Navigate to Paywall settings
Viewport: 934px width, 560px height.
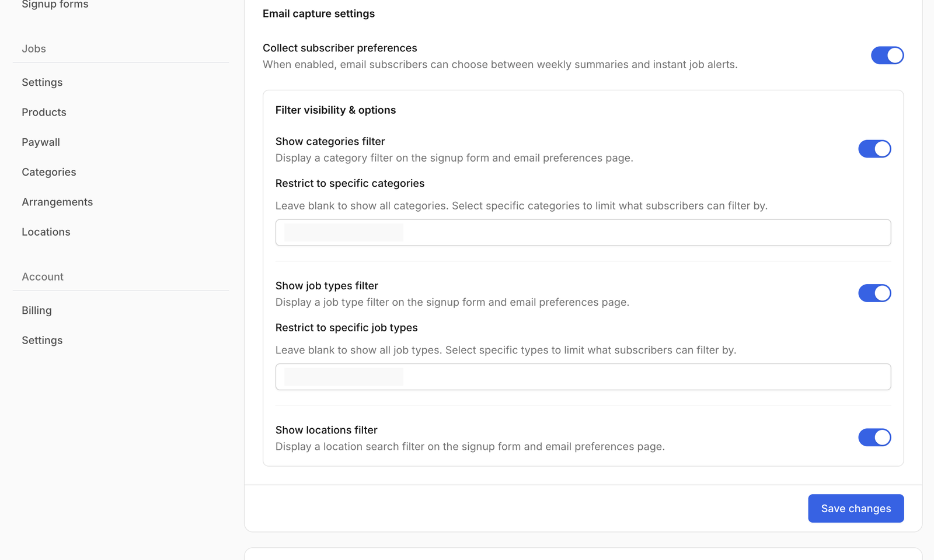tap(40, 142)
